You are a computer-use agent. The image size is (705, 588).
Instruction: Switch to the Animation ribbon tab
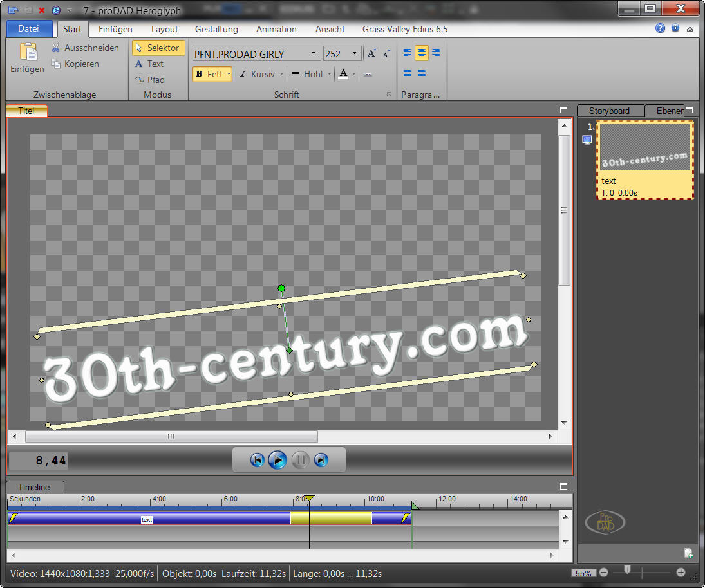pyautogui.click(x=276, y=29)
